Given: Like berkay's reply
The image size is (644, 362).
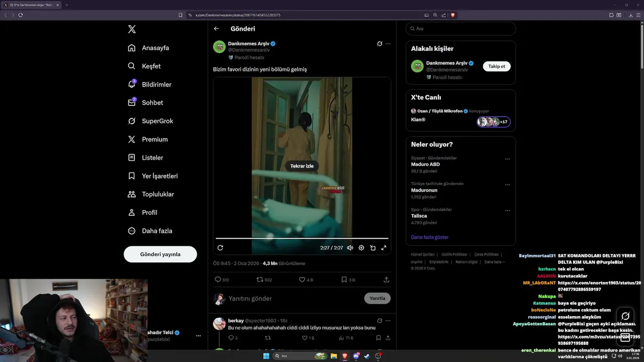Looking at the screenshot, I should pyautogui.click(x=307, y=338).
